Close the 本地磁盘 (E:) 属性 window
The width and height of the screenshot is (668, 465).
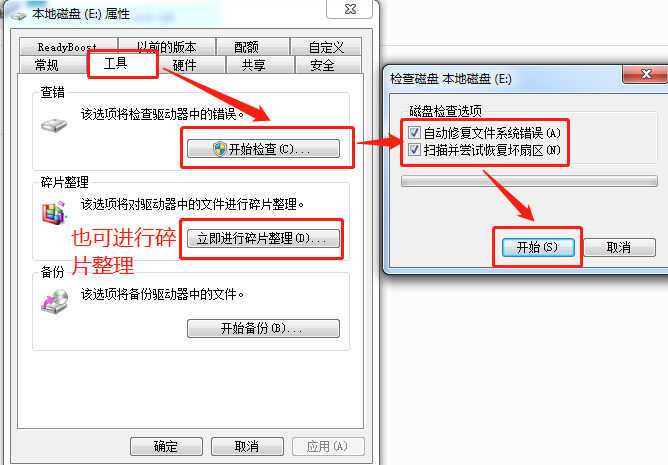pyautogui.click(x=349, y=9)
